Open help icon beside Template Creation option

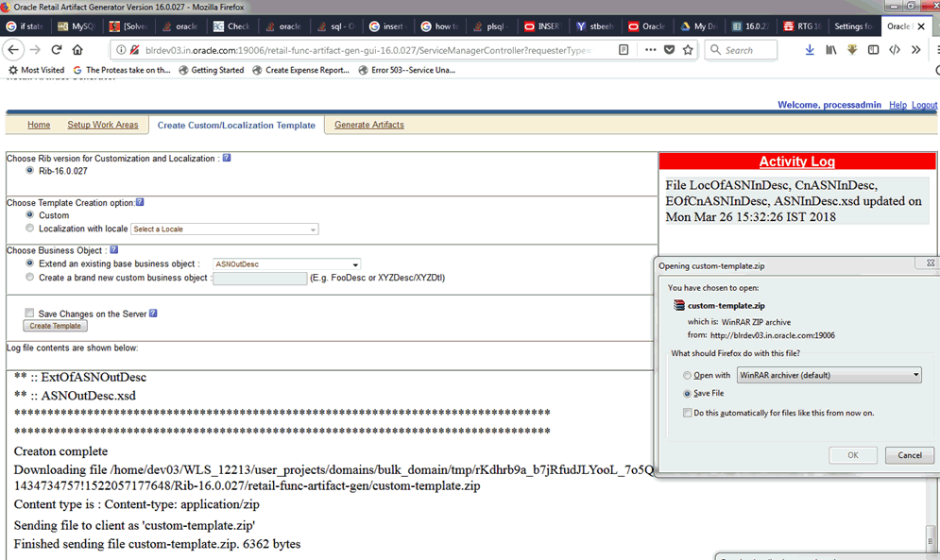(x=140, y=202)
